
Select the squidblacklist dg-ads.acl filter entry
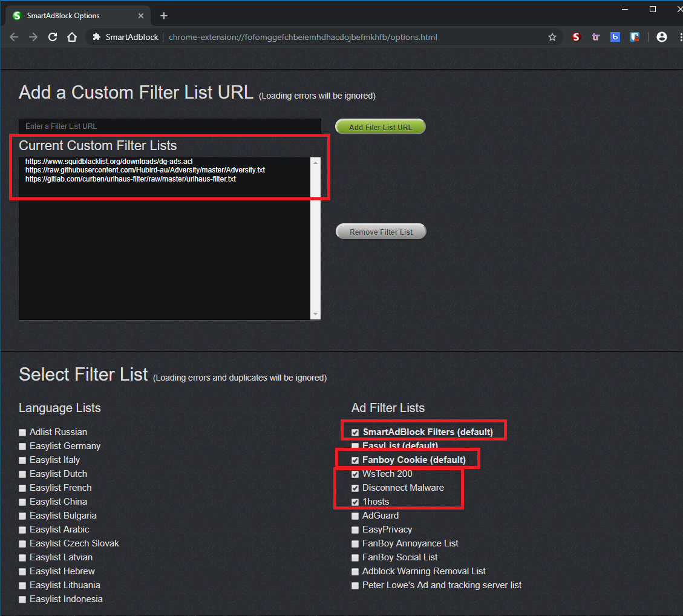click(x=109, y=161)
